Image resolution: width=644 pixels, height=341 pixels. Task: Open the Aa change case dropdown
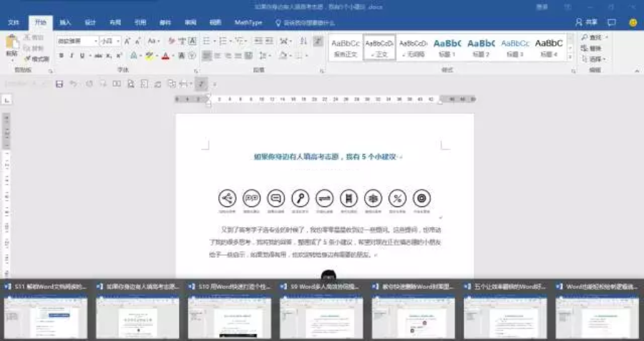click(x=153, y=41)
